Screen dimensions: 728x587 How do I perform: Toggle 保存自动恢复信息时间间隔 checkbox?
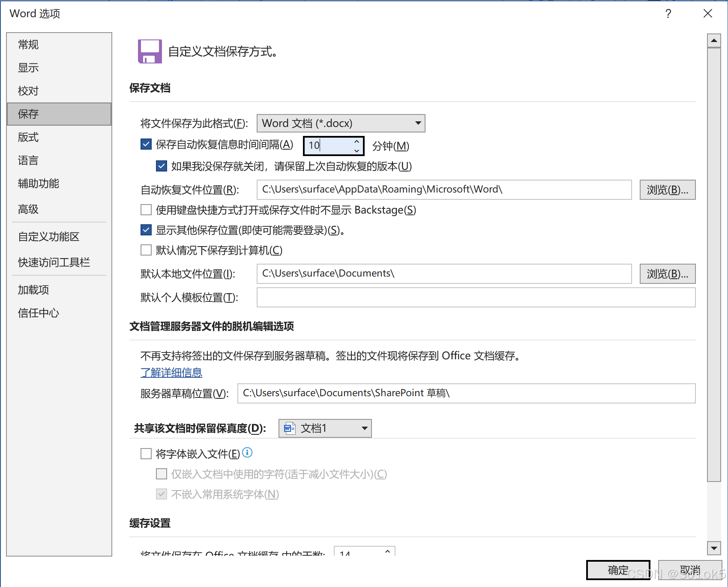click(146, 144)
